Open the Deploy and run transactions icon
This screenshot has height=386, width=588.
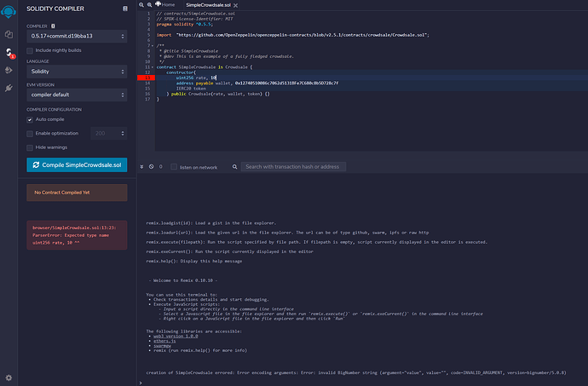[9, 70]
